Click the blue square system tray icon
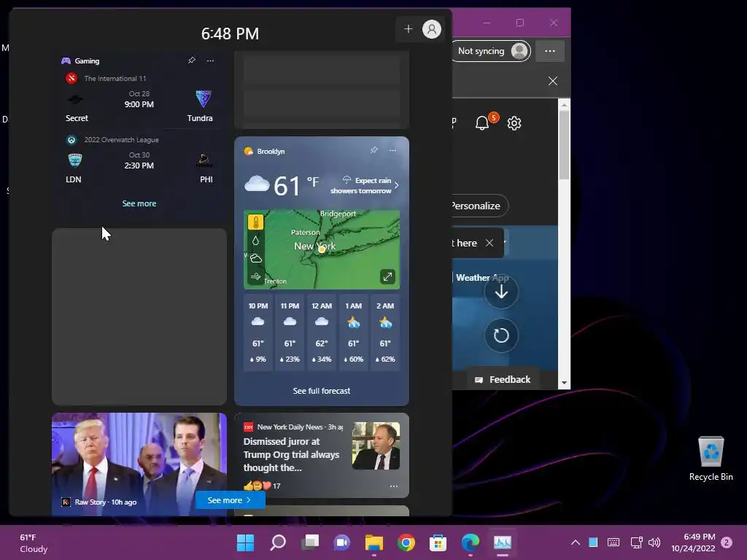 [x=593, y=542]
